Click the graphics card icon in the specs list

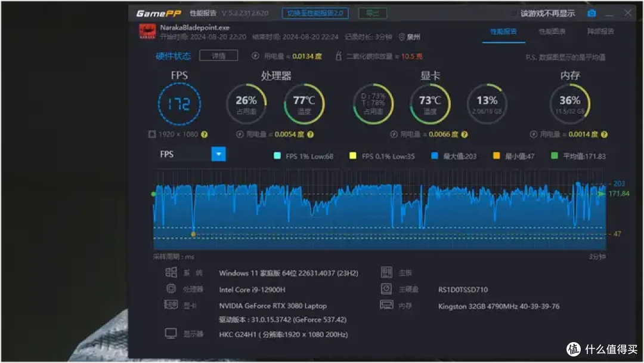pos(171,305)
